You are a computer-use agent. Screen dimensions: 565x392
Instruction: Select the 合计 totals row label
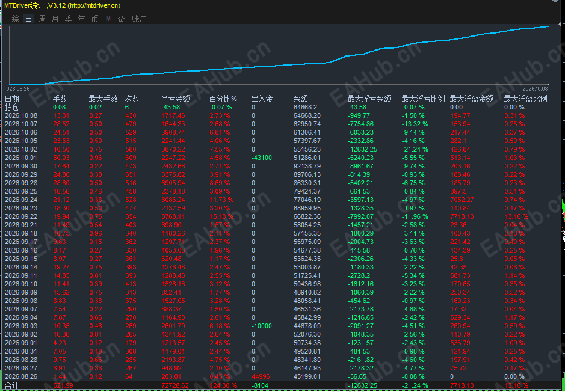tap(12, 386)
